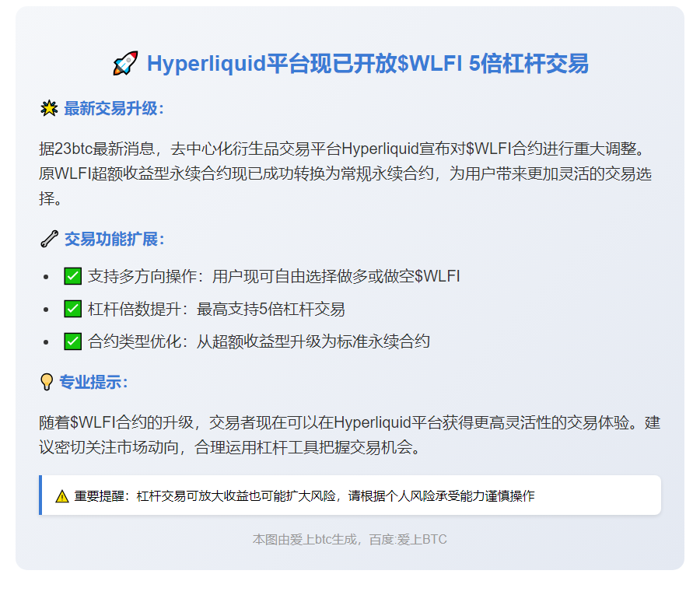
Task: Click the green checkmark beside 合约类型优化
Action: (72, 341)
